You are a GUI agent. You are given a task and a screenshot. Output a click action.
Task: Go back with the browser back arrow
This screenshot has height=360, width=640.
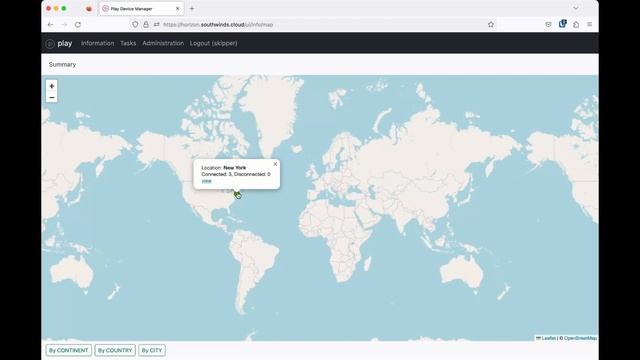tap(51, 24)
